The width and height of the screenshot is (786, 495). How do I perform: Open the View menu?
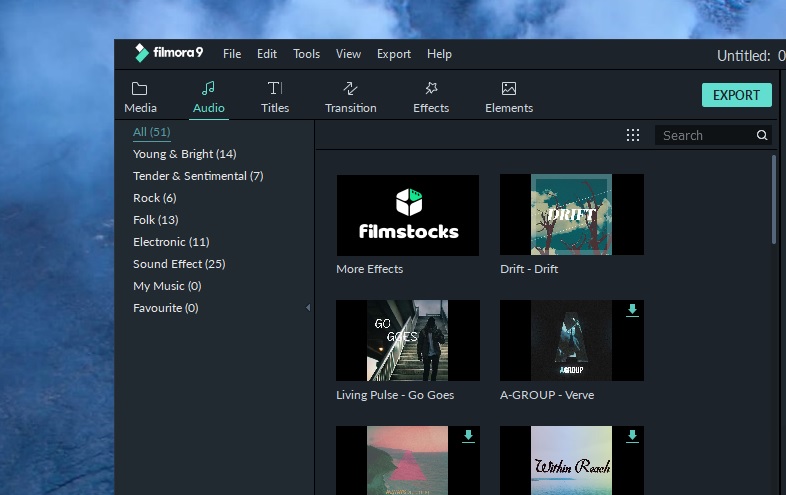[x=348, y=54]
